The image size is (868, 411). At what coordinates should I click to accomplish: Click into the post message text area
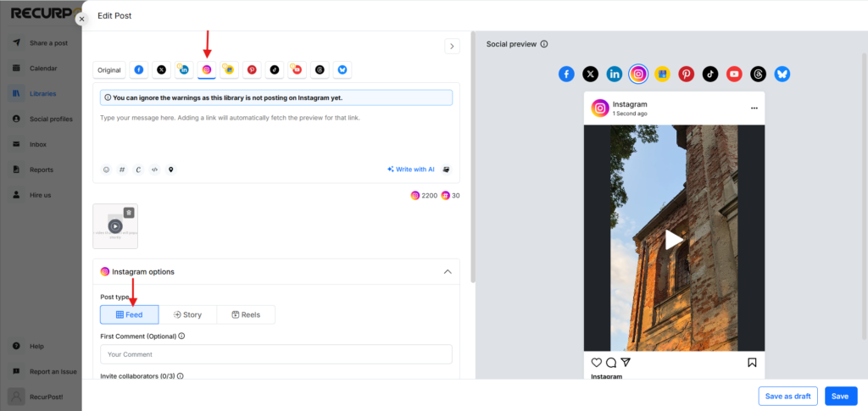click(275, 135)
